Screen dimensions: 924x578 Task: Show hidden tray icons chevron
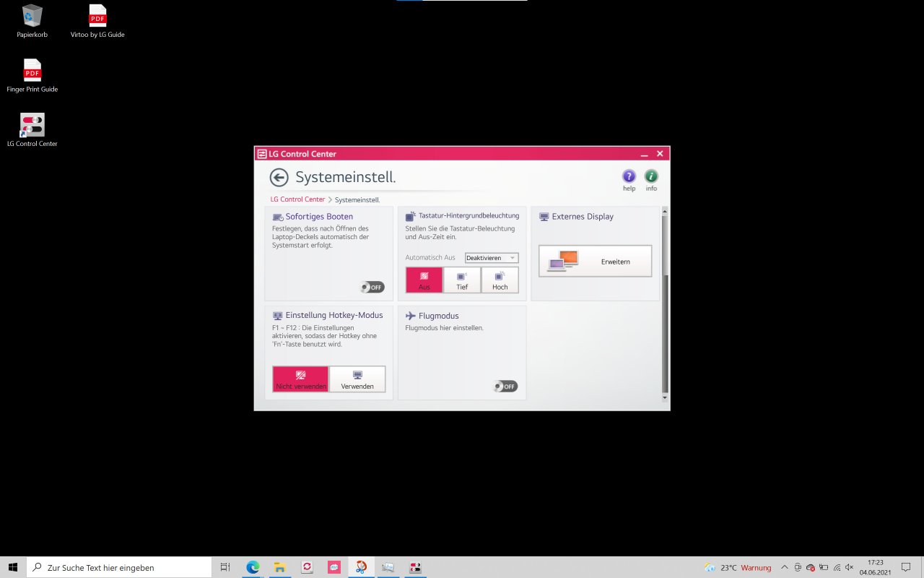785,567
